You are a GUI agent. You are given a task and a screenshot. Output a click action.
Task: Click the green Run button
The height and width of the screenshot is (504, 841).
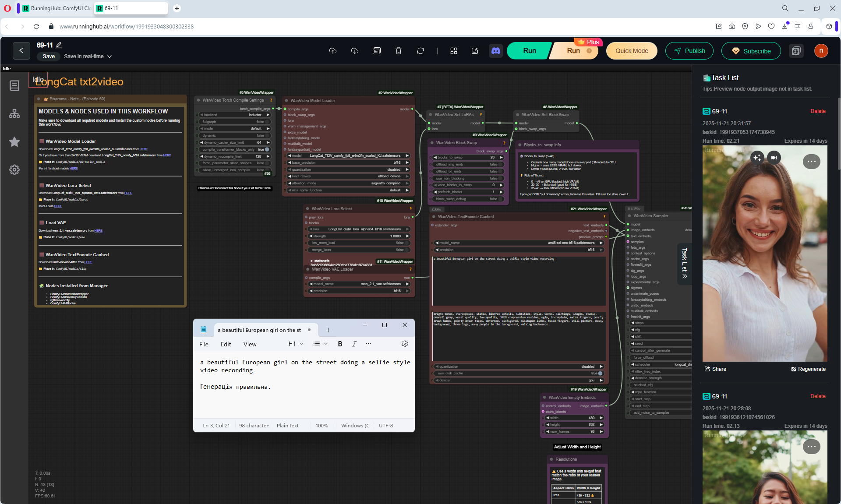(x=529, y=51)
